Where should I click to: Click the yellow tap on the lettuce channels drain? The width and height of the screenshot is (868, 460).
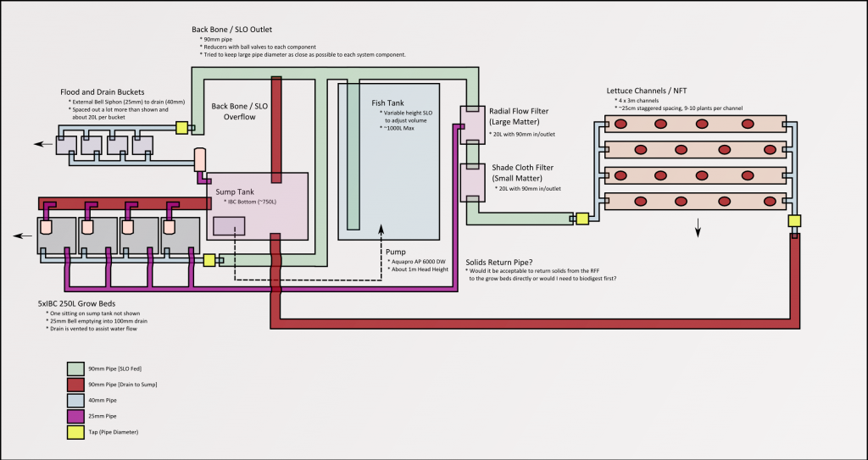click(794, 221)
